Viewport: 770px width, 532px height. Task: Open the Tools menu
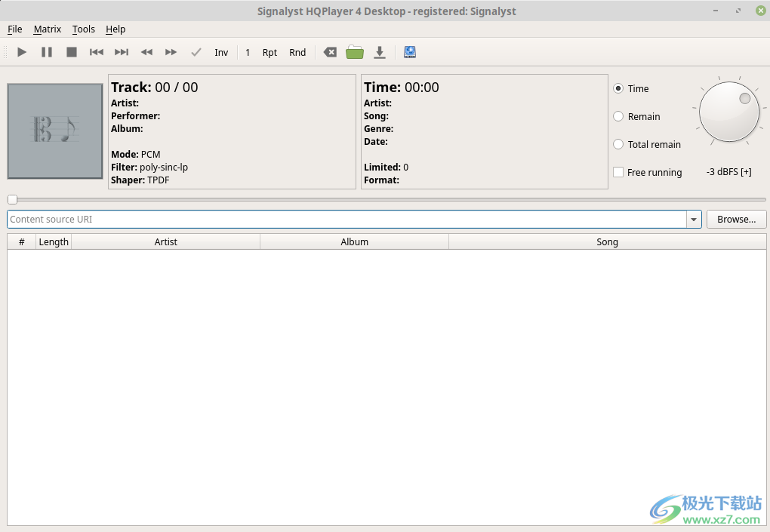point(84,29)
